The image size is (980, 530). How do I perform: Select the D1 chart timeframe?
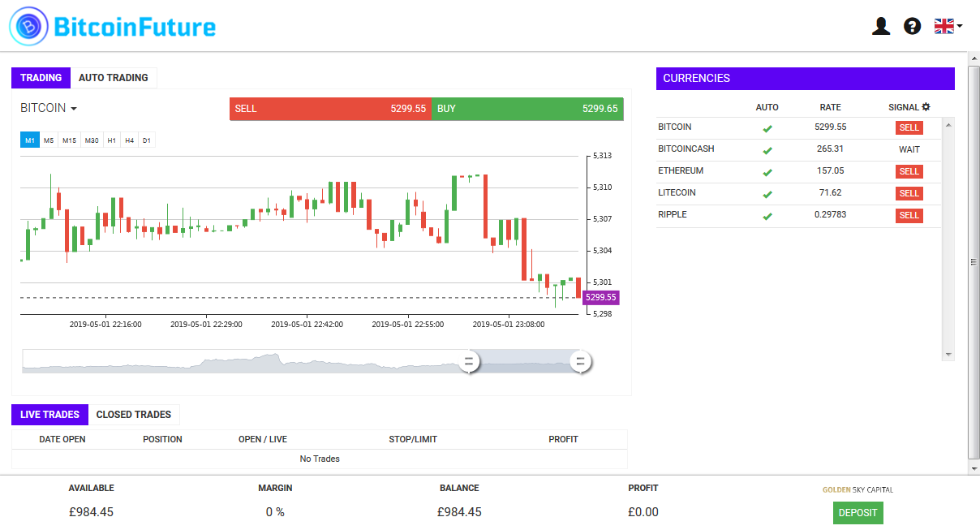147,140
